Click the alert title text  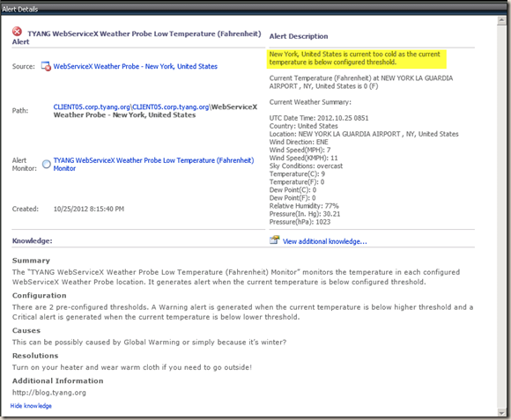pos(137,38)
